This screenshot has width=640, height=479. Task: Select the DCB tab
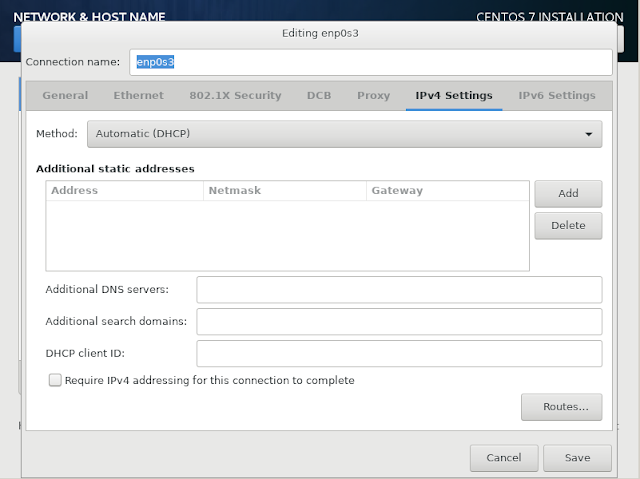[x=319, y=95]
